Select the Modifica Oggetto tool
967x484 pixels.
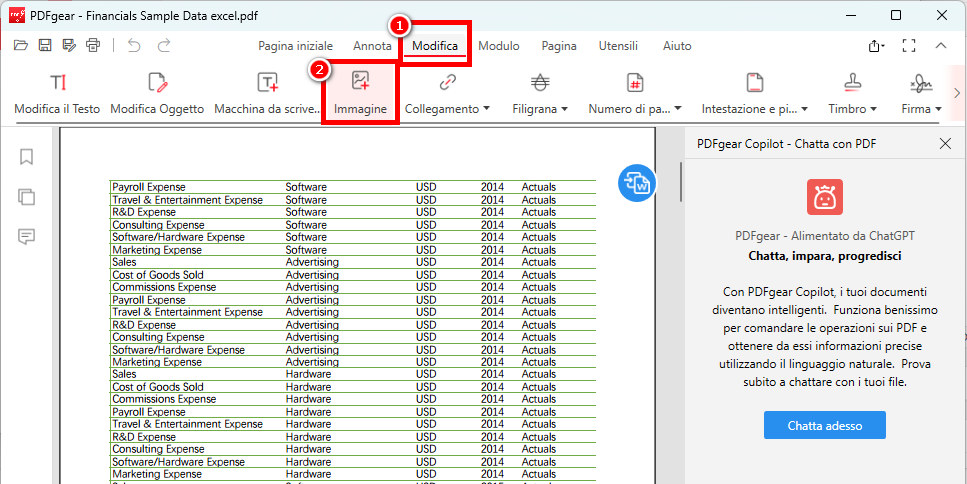coord(157,93)
